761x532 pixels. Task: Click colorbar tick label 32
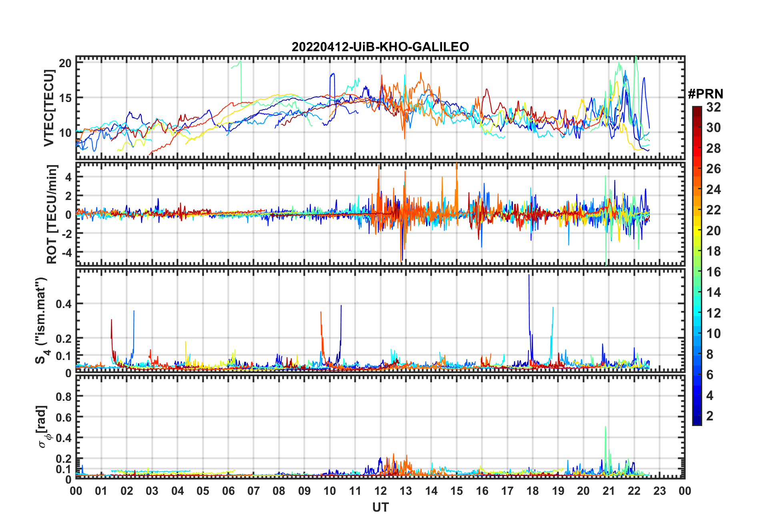[713, 107]
